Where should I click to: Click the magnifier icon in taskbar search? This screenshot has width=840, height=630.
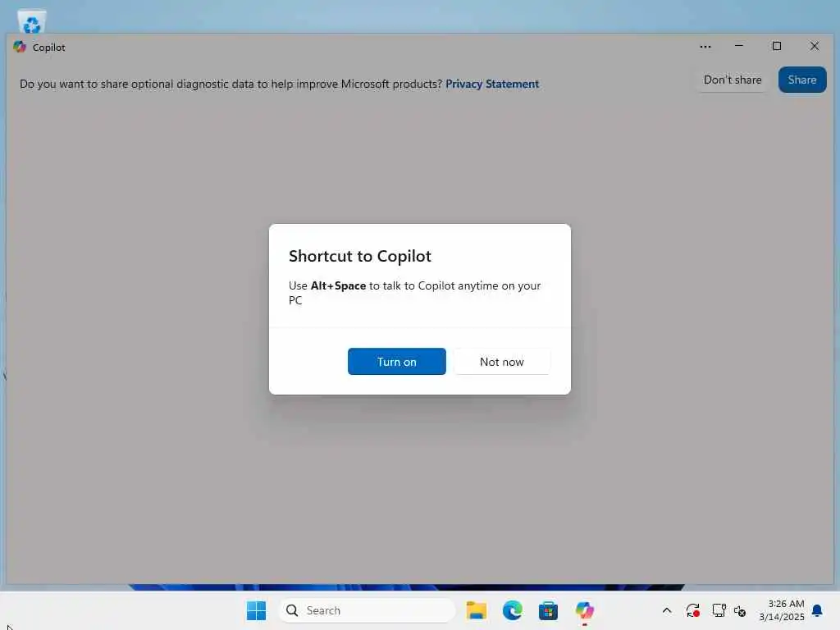point(292,610)
